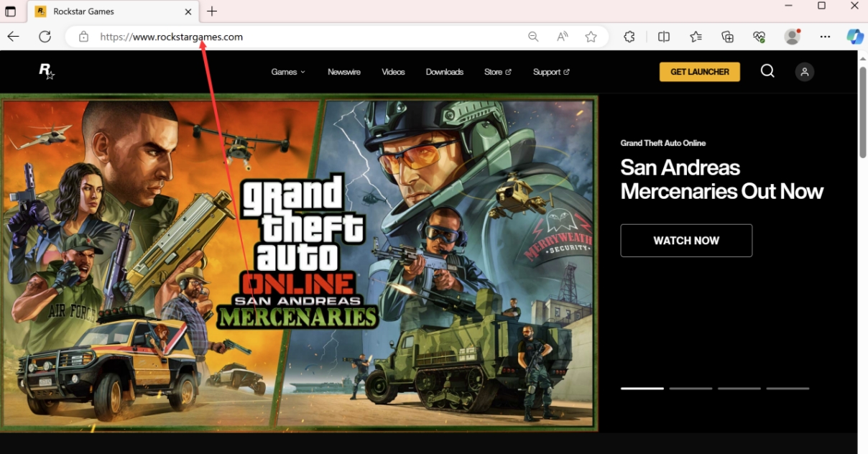The height and width of the screenshot is (454, 868).
Task: Click the WATCH NOW button
Action: coord(686,241)
